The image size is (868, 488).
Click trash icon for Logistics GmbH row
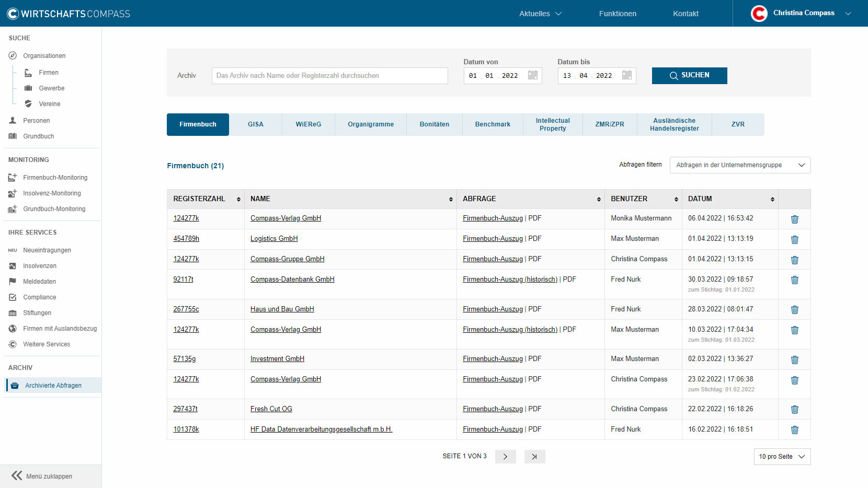tap(794, 240)
